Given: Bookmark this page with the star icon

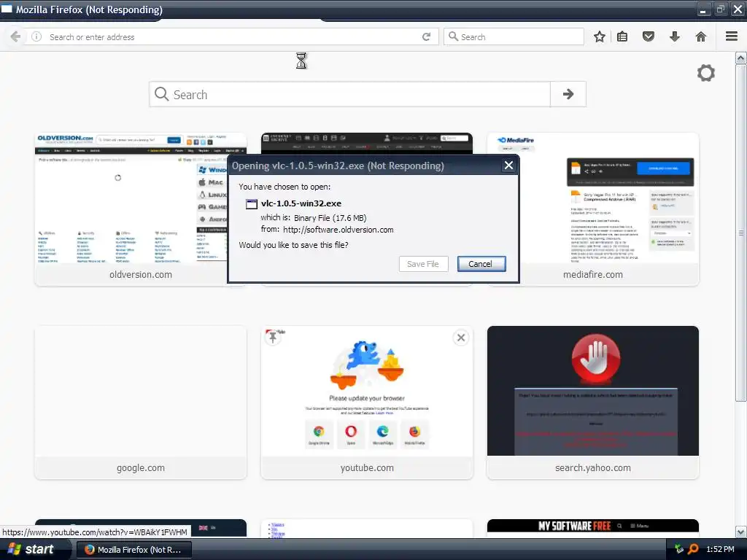Looking at the screenshot, I should [600, 36].
